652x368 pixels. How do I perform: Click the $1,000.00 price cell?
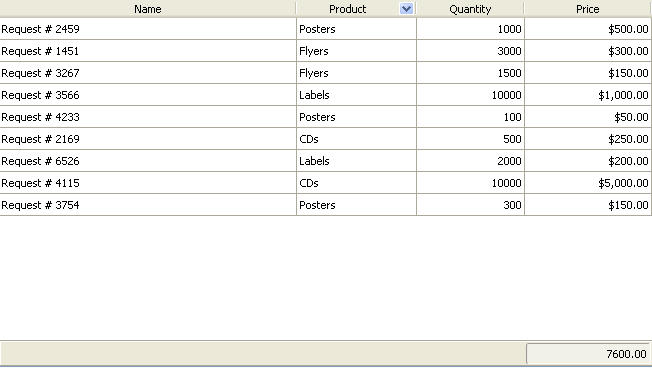588,95
